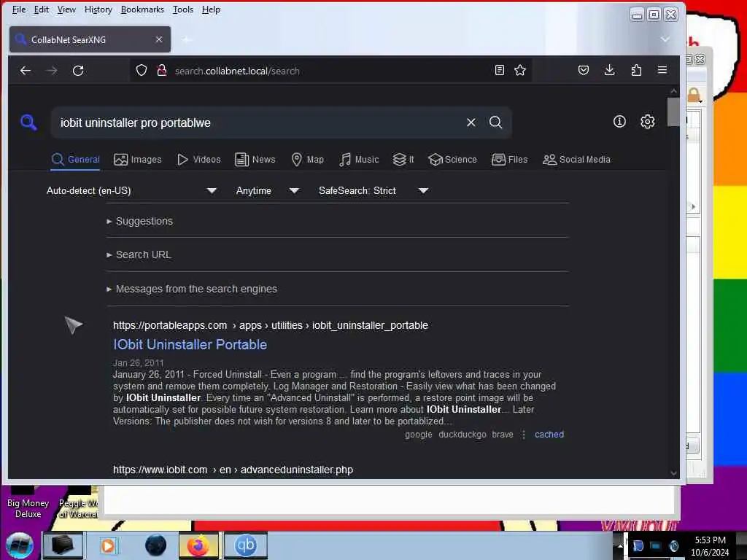List all tabs with the chevron
The image size is (747, 560).
tap(665, 39)
